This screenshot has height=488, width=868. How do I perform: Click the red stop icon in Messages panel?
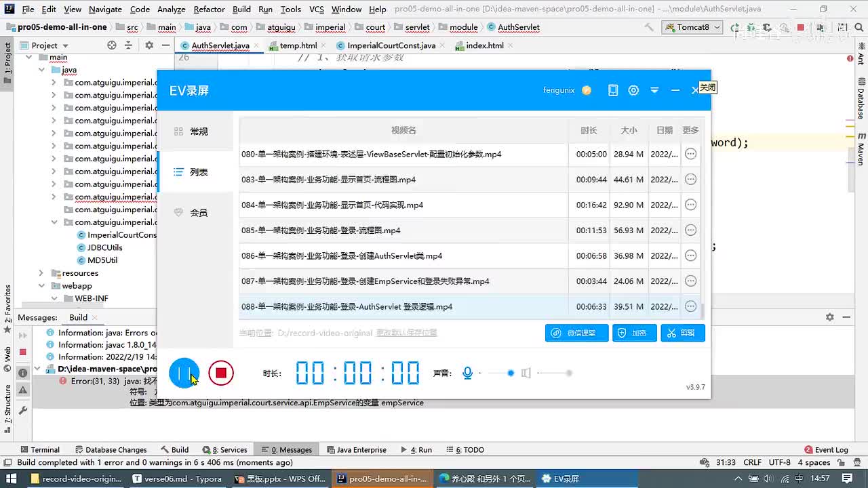pos(23,352)
